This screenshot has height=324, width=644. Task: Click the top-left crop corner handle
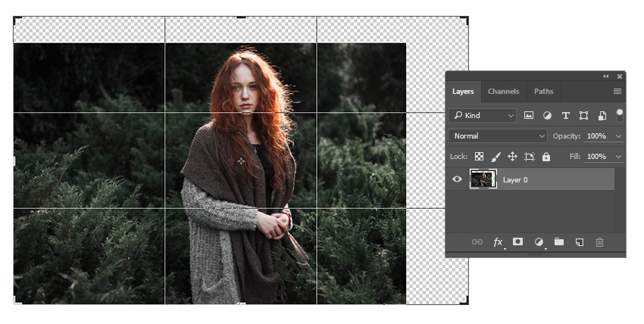17,20
